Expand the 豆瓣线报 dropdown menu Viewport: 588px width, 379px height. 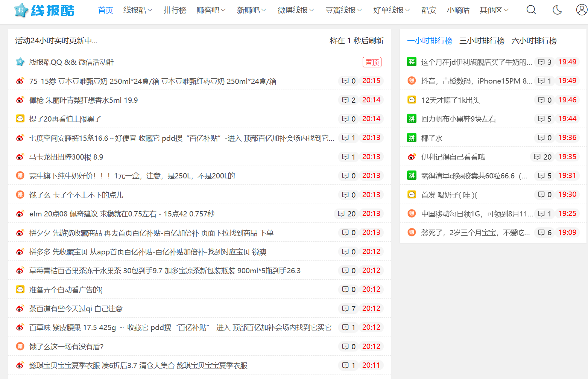click(x=344, y=10)
